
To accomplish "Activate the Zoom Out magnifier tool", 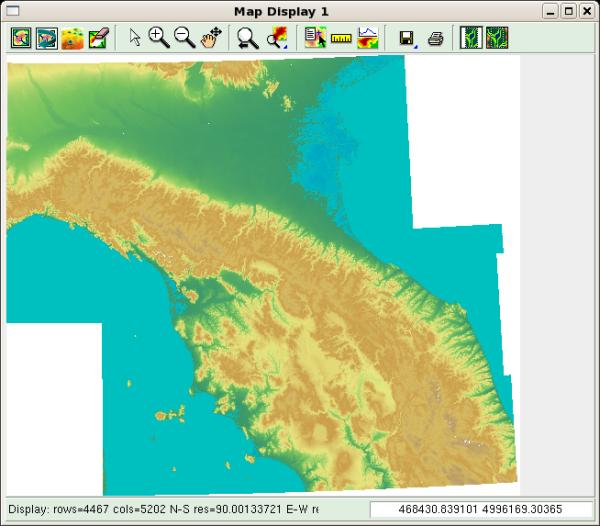I will pyautogui.click(x=184, y=39).
